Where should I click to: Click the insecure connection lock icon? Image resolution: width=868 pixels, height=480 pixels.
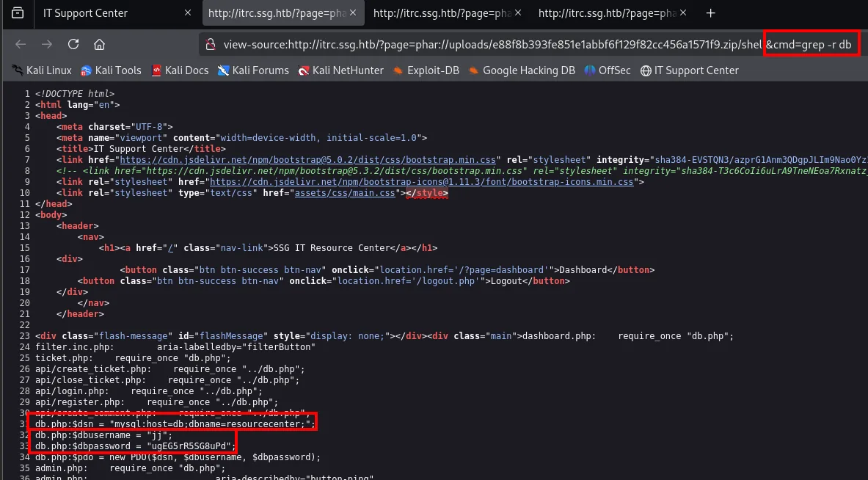(x=211, y=44)
